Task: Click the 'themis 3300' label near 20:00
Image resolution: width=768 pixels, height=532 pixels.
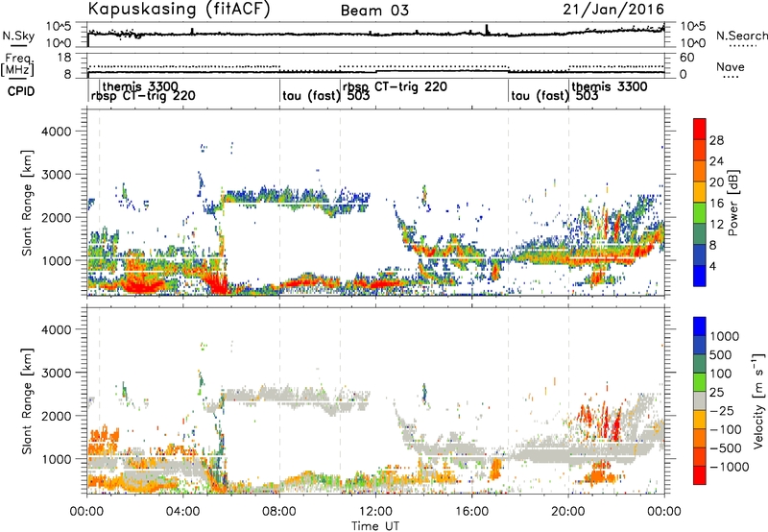Action: [x=610, y=87]
